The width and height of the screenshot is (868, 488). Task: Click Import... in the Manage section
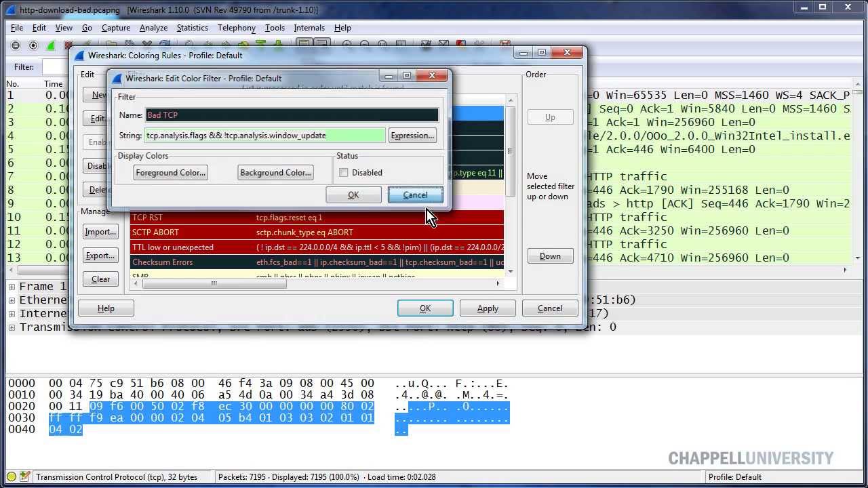click(100, 232)
